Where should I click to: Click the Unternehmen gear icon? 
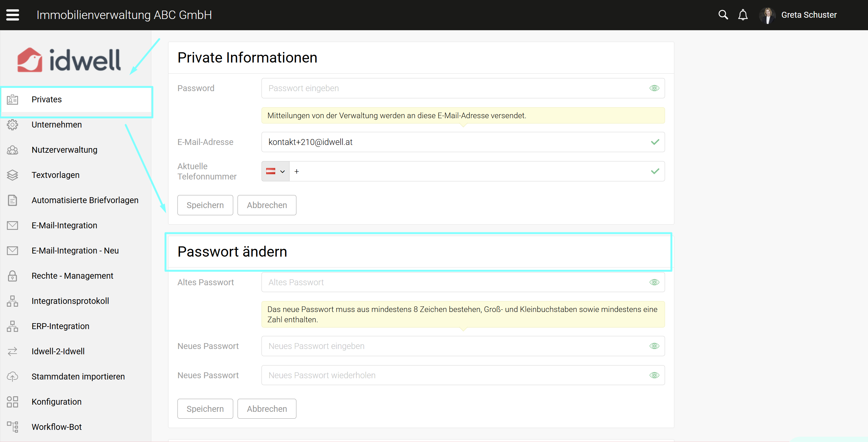tap(12, 124)
